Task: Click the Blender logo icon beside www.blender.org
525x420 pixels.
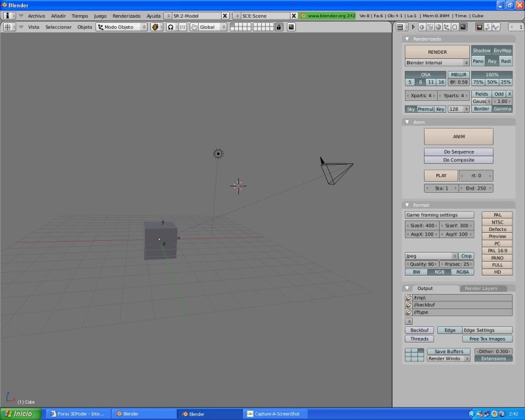Action: pos(303,16)
